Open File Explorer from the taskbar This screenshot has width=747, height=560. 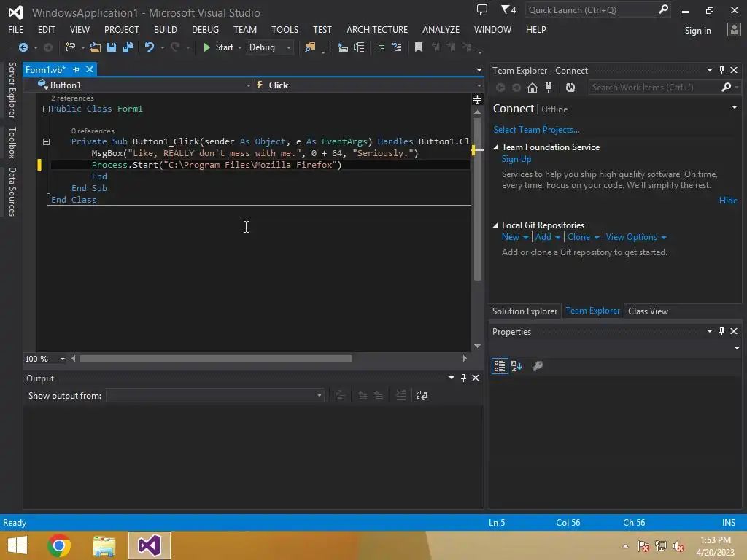104,545
